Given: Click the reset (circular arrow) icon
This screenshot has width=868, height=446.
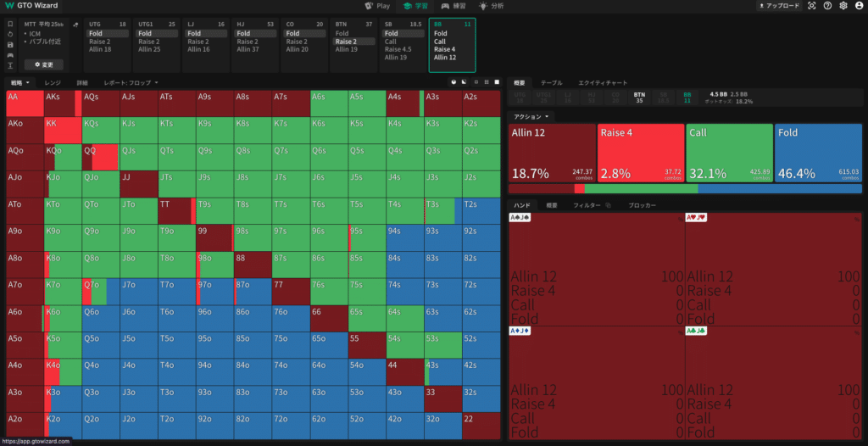Looking at the screenshot, I should (10, 35).
